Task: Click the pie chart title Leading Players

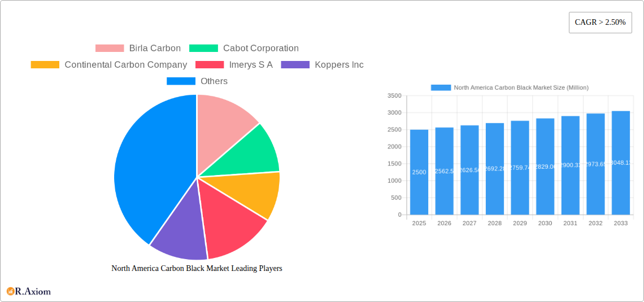Action: point(197,268)
